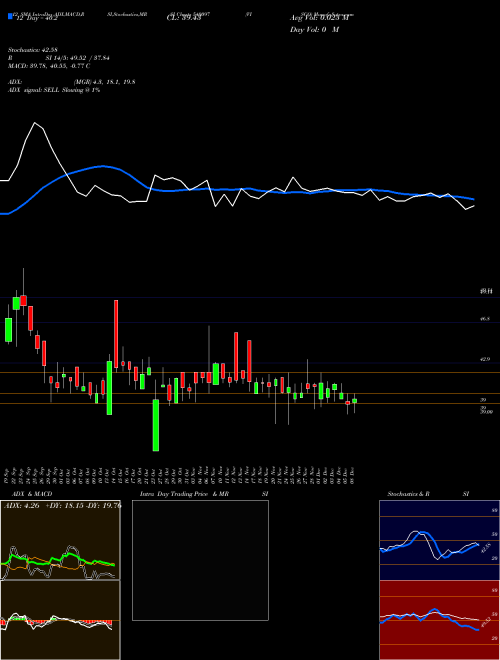This screenshot has height=660, width=500.
Task: Click the 'ADX & MACD' panel title
Action: pos(32,494)
